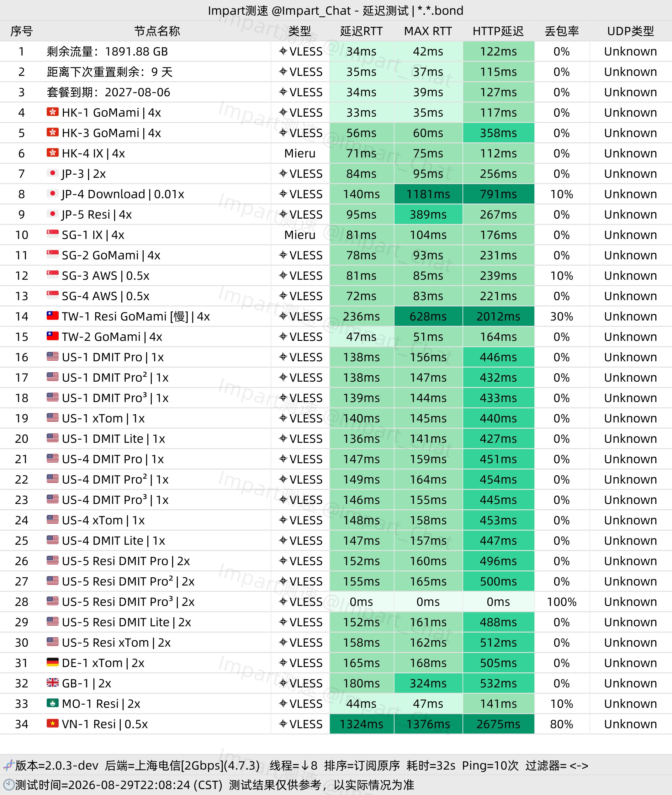The height and width of the screenshot is (795, 672).
Task: Click the Taiwan flag beside TW-2 GoMami
Action: pyautogui.click(x=53, y=337)
